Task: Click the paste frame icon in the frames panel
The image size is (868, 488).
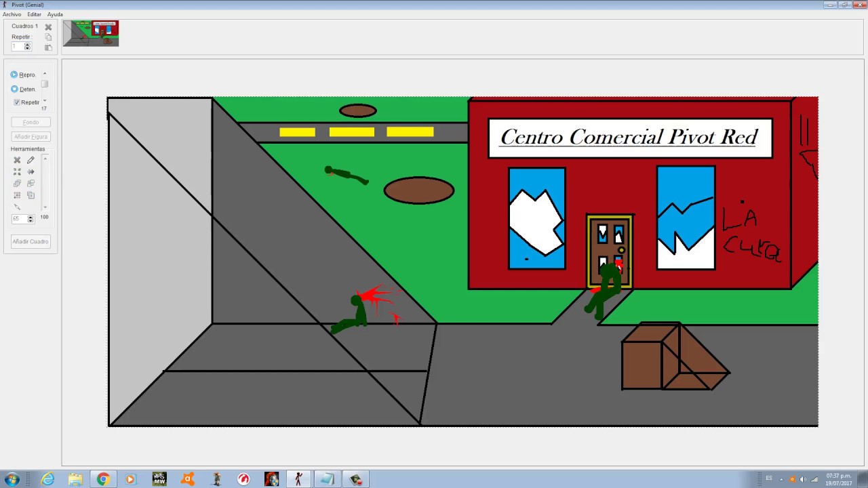Action: (x=48, y=47)
